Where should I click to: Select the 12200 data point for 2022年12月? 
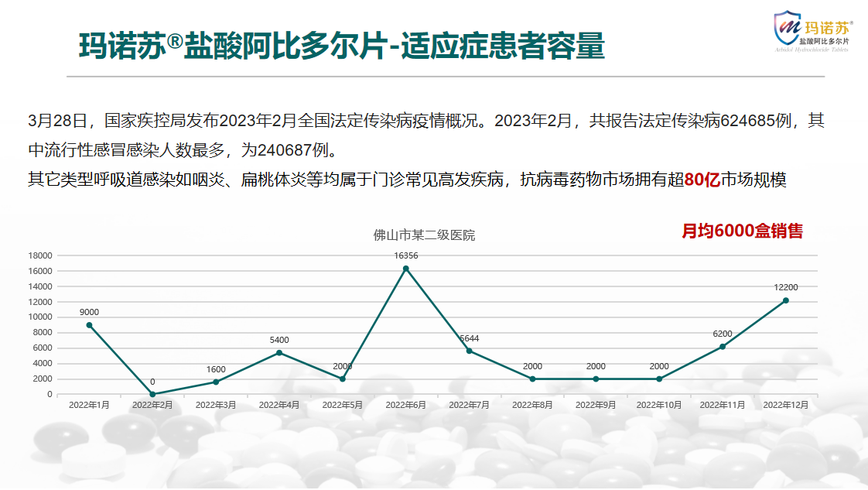coord(786,300)
